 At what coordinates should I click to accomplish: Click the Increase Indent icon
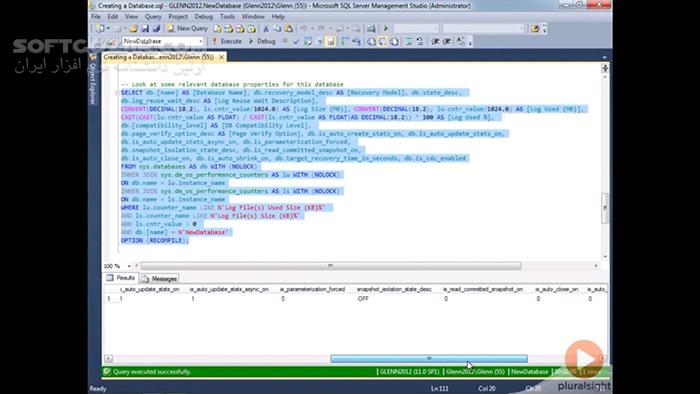click(447, 41)
